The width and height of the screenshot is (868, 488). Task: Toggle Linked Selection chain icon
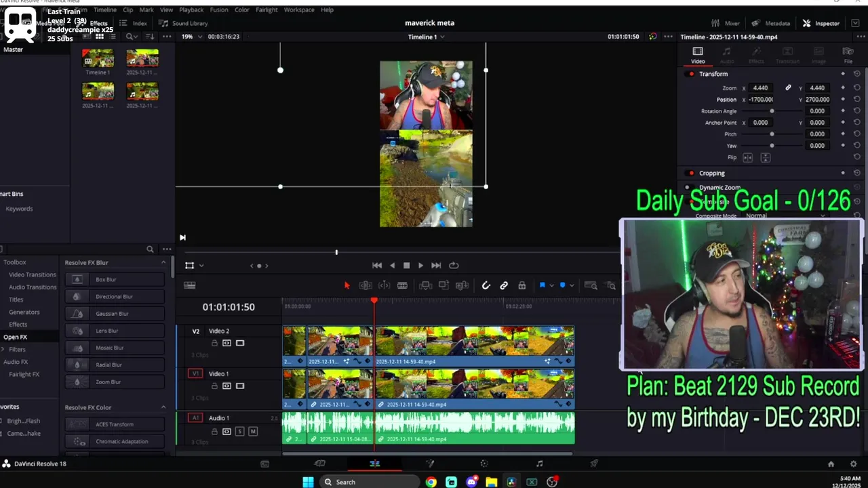504,285
